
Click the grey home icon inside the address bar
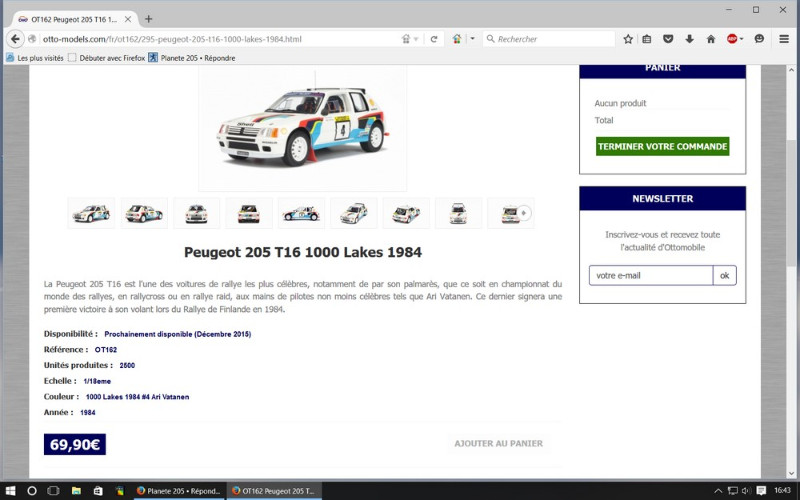click(x=406, y=39)
